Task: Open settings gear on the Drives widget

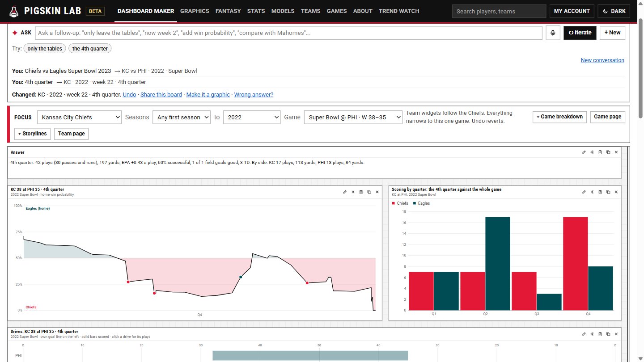Action: pos(592,334)
